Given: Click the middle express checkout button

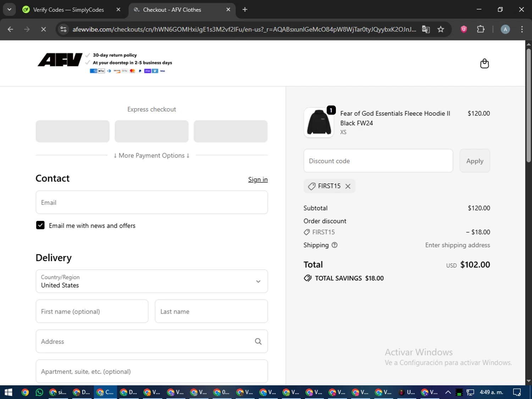Looking at the screenshot, I should [x=151, y=131].
